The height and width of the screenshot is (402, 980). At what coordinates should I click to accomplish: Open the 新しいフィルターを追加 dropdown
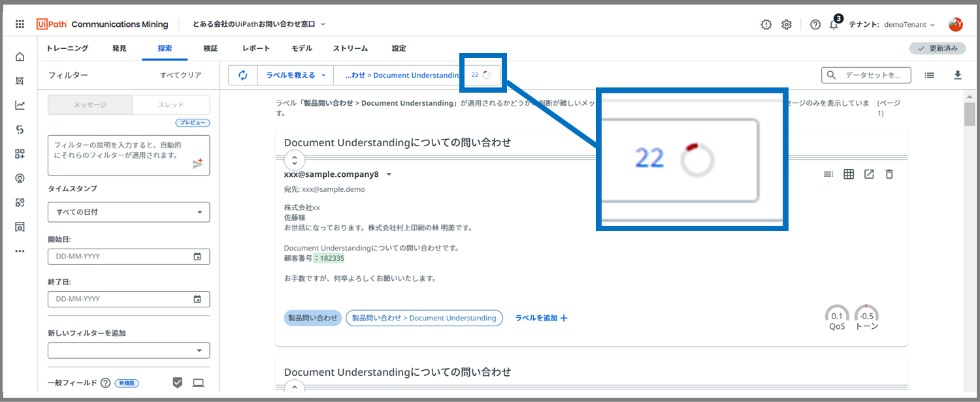point(129,350)
